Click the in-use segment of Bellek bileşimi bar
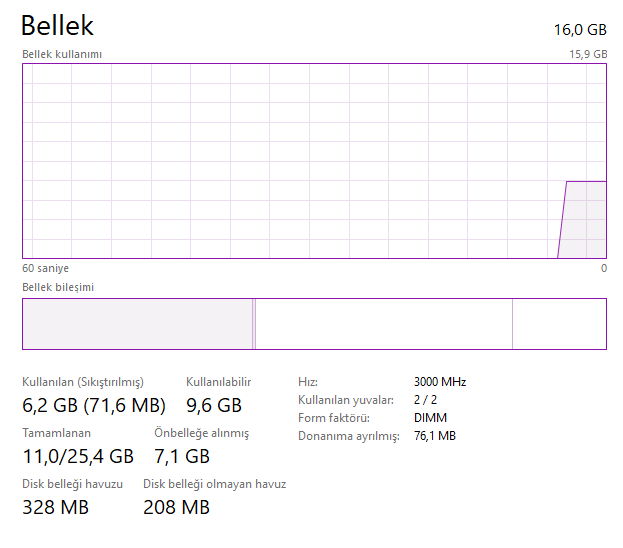The width and height of the screenshot is (623, 548). click(x=137, y=324)
